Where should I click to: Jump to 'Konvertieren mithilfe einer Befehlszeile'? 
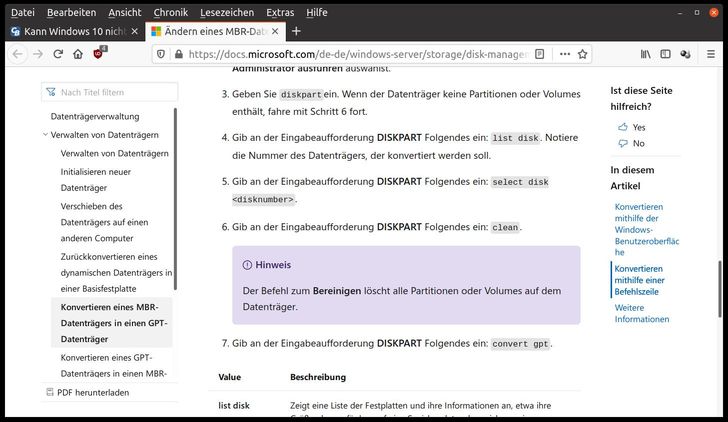639,280
